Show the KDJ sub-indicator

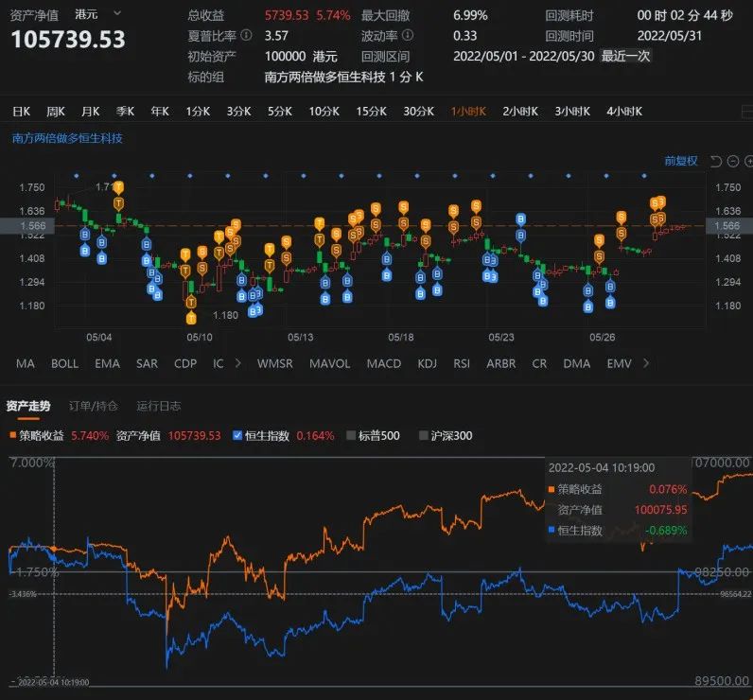427,363
